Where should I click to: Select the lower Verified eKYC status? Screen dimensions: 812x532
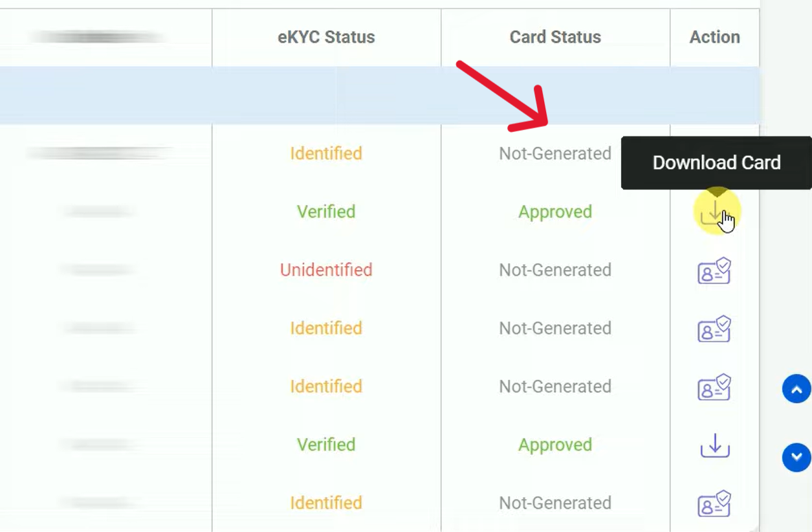tap(326, 445)
